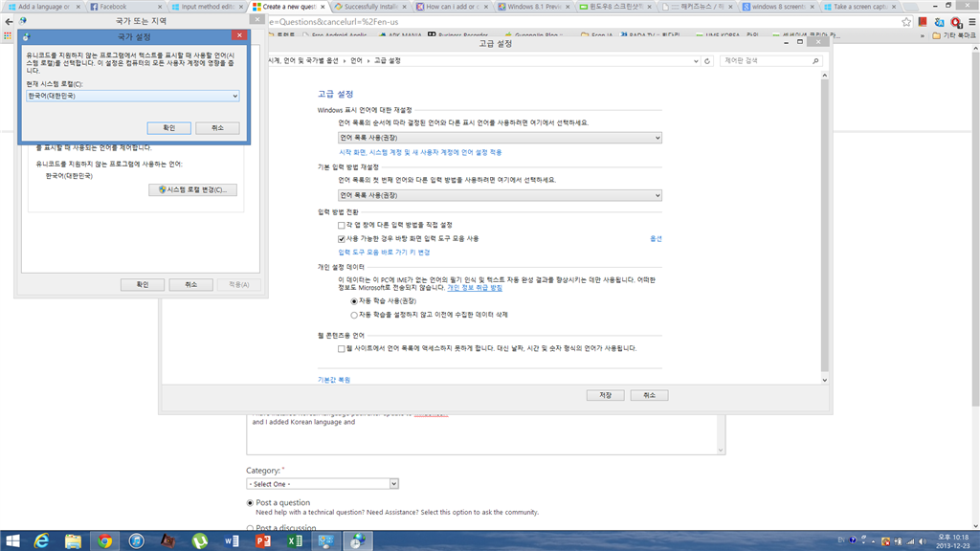This screenshot has height=551, width=980.
Task: Switch to Region clock-globe taskbar item
Action: [x=358, y=541]
